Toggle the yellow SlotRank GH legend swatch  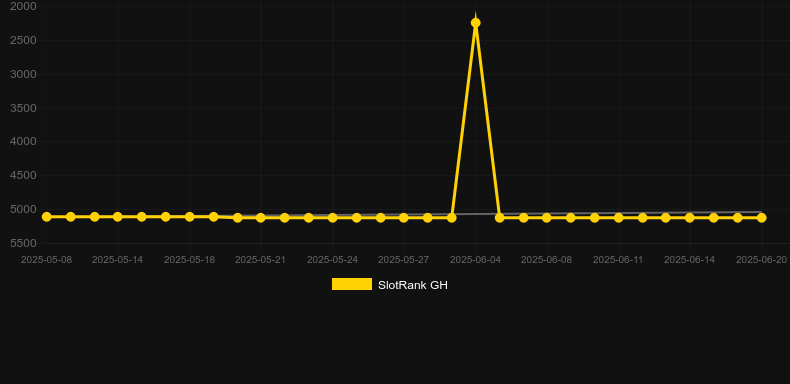[352, 284]
